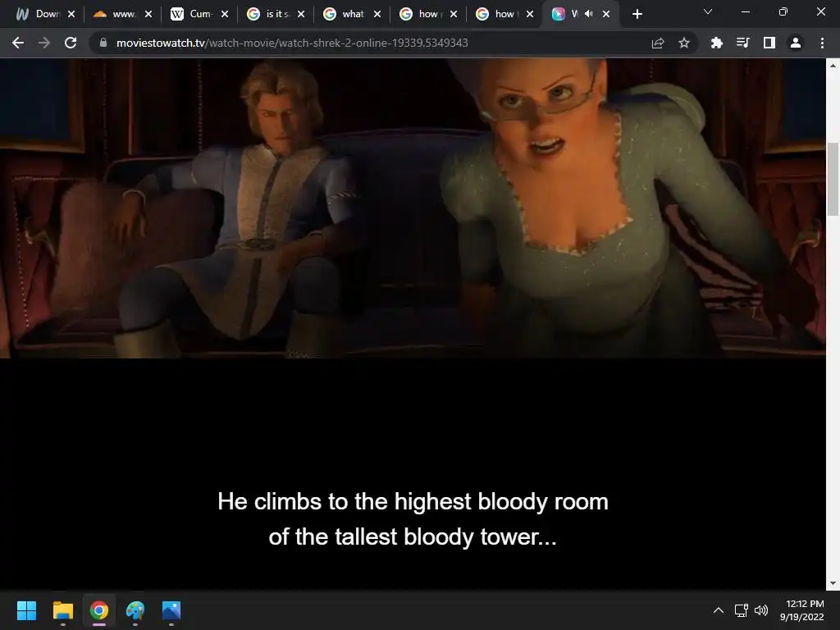Close the active movie tab
Screen dimensions: 840x630
[606, 14]
